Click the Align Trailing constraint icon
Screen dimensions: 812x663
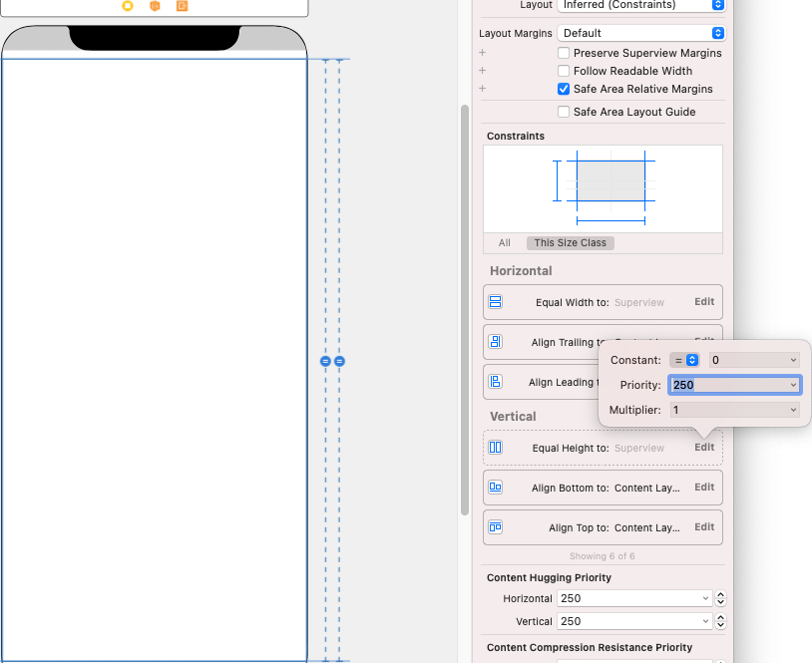click(496, 342)
